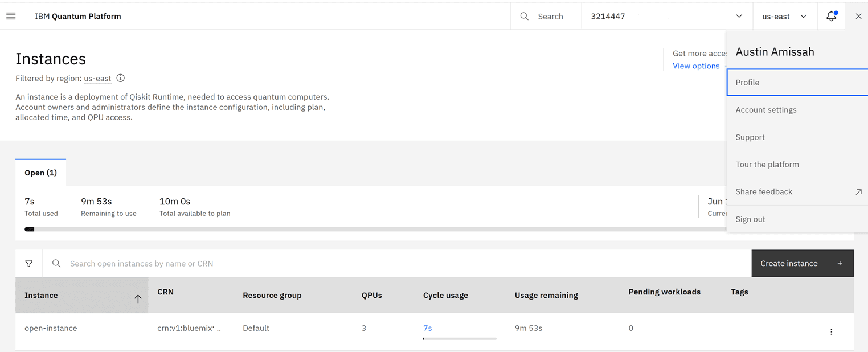Viewport: 868px width, 352px height.
Task: Click the QPUs value 3 cell
Action: pos(364,328)
